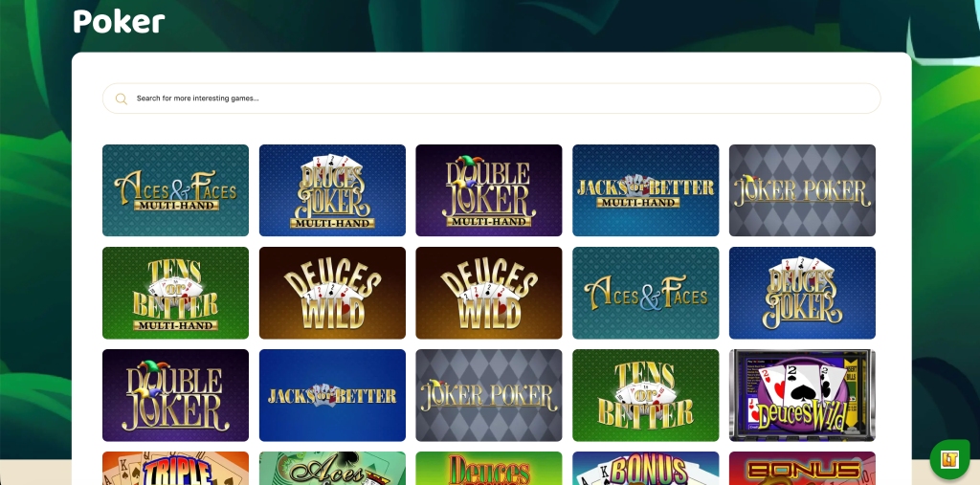Launch Deuces & Joker Multi-Hand game
980x485 pixels.
(332, 190)
